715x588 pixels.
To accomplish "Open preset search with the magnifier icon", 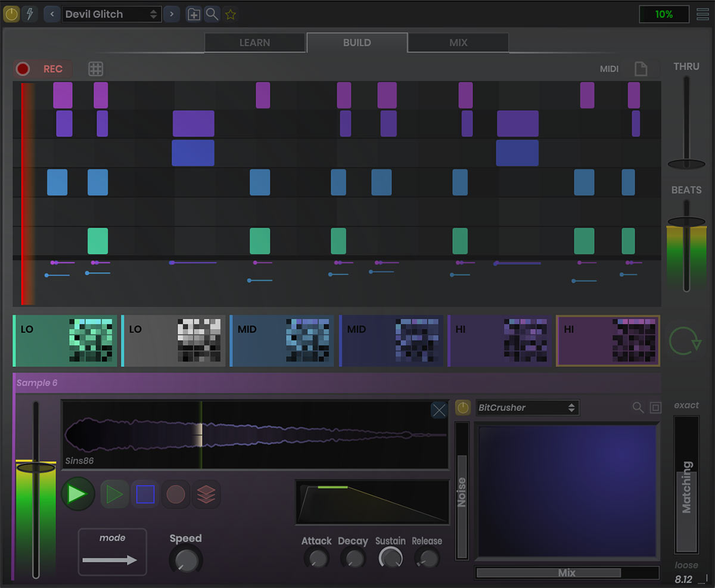I will pos(212,14).
